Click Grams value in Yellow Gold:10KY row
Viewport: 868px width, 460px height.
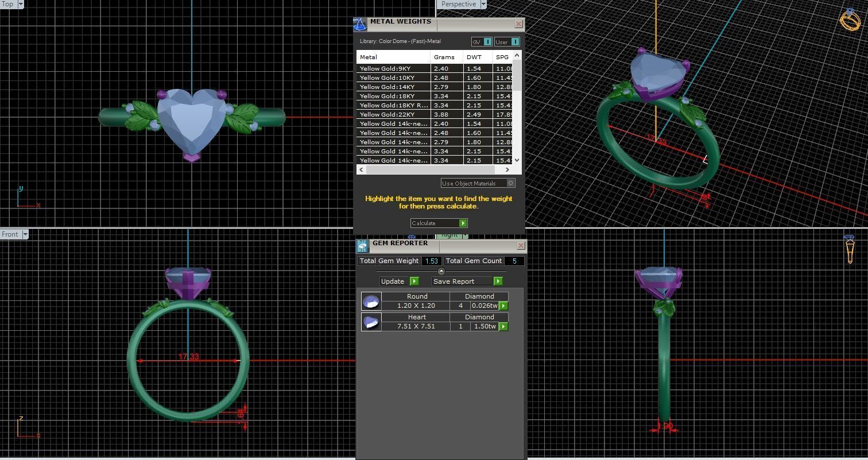[x=447, y=78]
